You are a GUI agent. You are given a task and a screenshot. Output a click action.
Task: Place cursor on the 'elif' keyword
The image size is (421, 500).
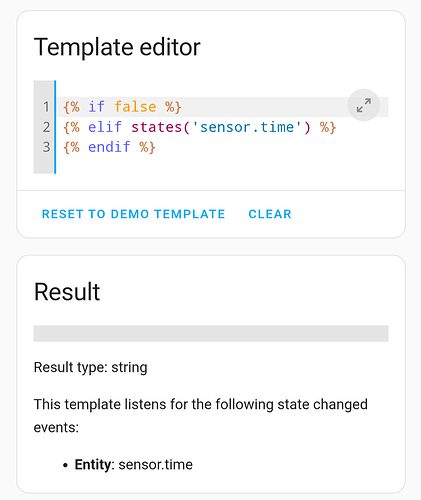(x=105, y=127)
